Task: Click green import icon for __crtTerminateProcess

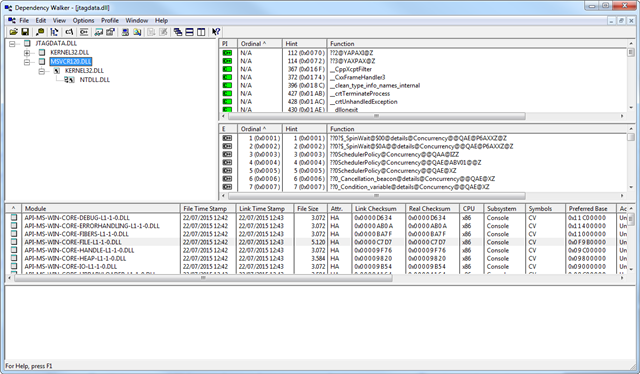Action: point(227,94)
